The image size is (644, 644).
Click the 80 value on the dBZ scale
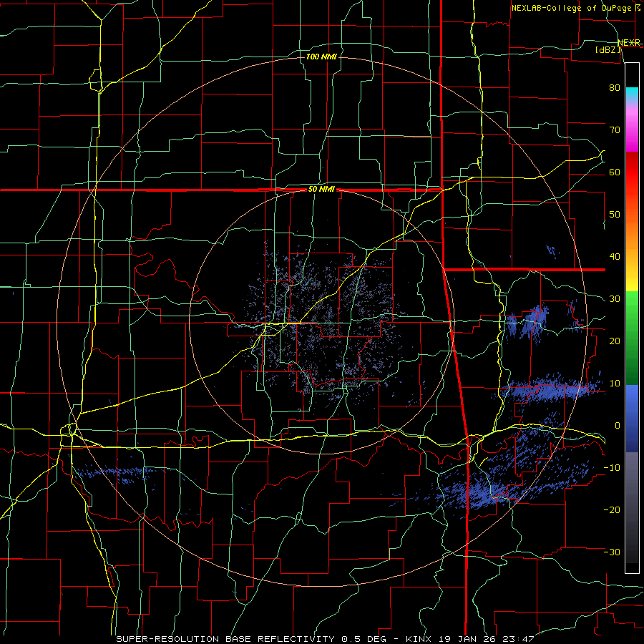point(615,88)
